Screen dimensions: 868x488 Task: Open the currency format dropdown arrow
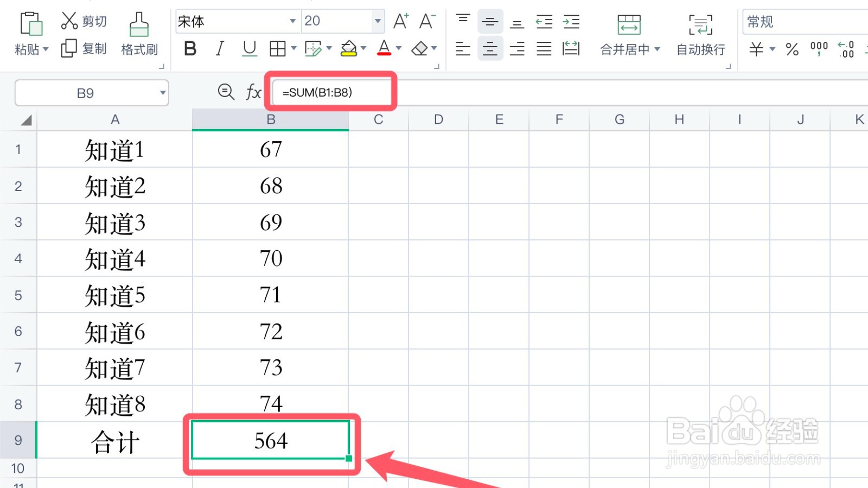[x=773, y=49]
